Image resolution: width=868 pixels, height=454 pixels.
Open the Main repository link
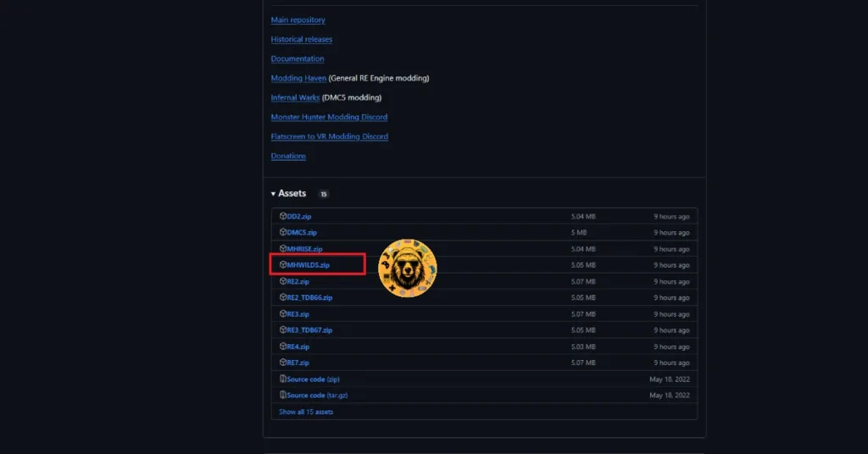298,19
